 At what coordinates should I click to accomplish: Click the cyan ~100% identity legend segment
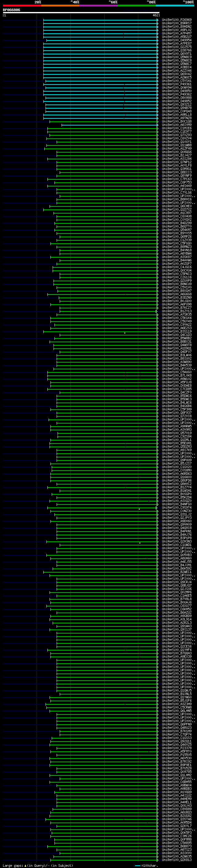point(175,6)
